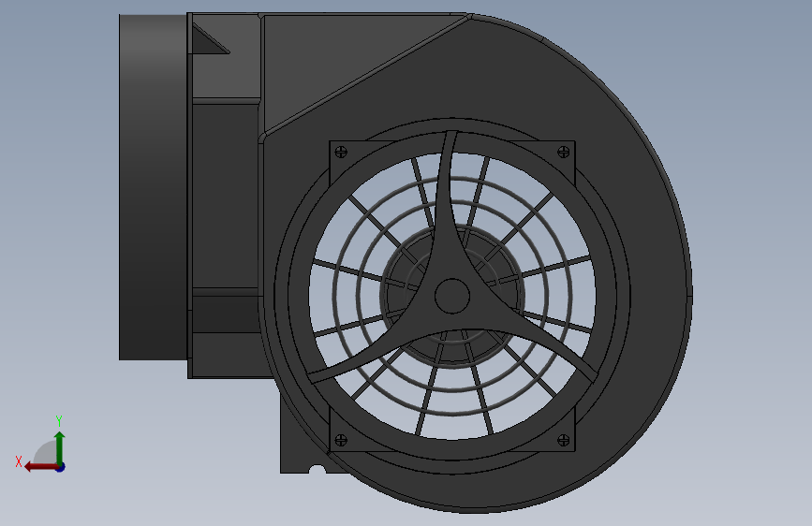Click the "Y" axis label text
Screen dimensions: 812x526
click(59, 421)
